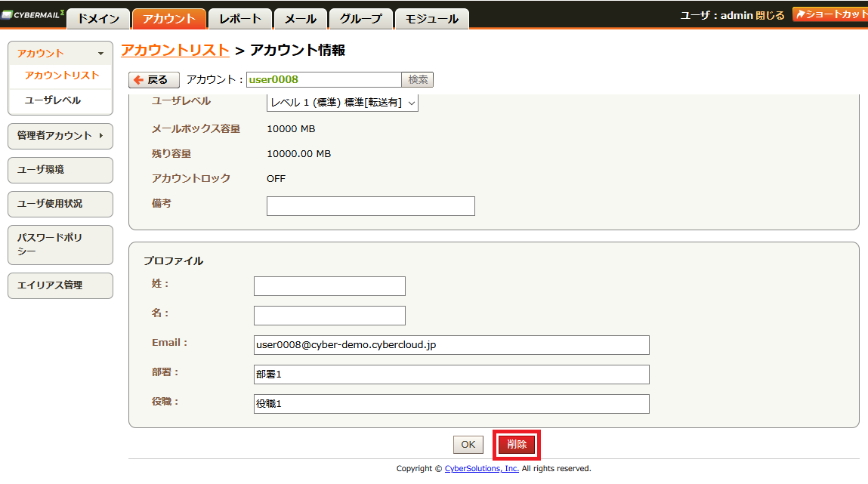
Task: Click the 閉じる link beside admin
Action: (x=770, y=16)
